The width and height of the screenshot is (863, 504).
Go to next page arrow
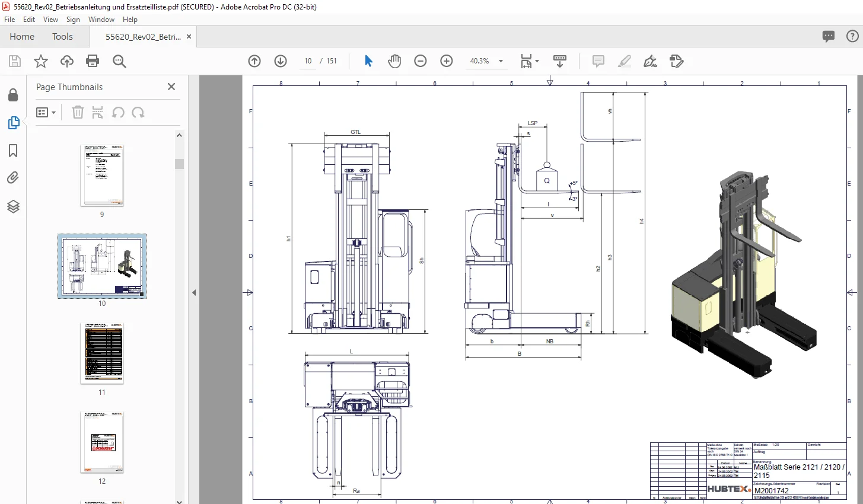[x=281, y=61]
